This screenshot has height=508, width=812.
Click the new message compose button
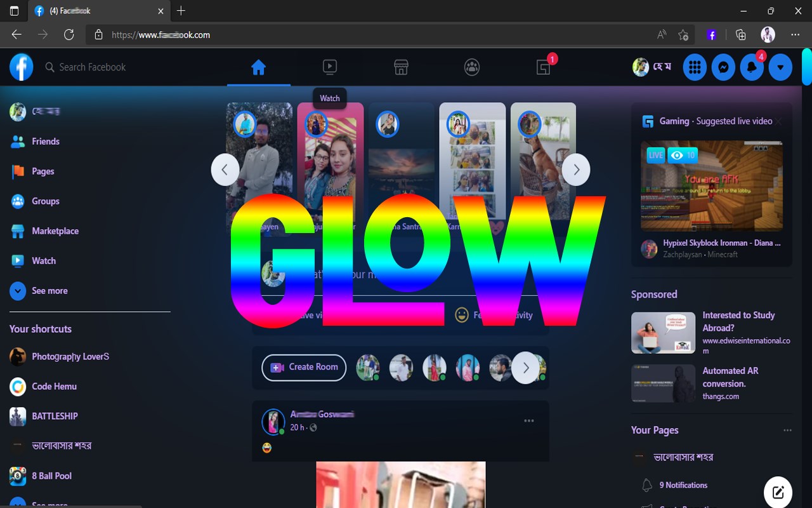click(x=778, y=492)
